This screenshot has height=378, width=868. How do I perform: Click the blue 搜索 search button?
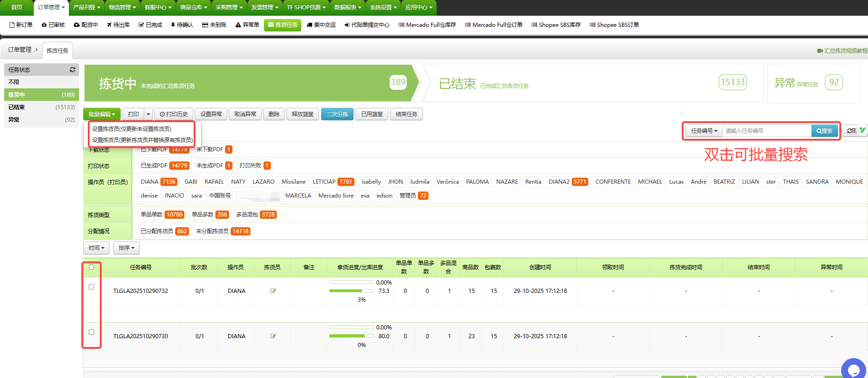(x=824, y=131)
